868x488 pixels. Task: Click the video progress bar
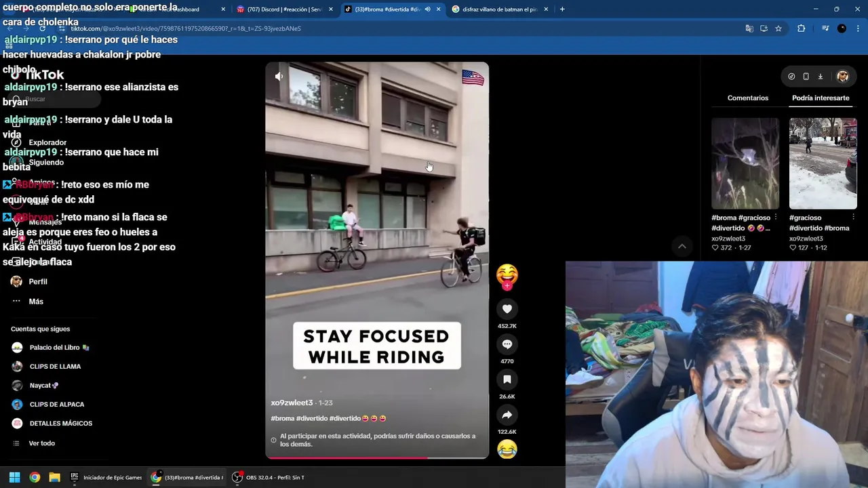376,457
